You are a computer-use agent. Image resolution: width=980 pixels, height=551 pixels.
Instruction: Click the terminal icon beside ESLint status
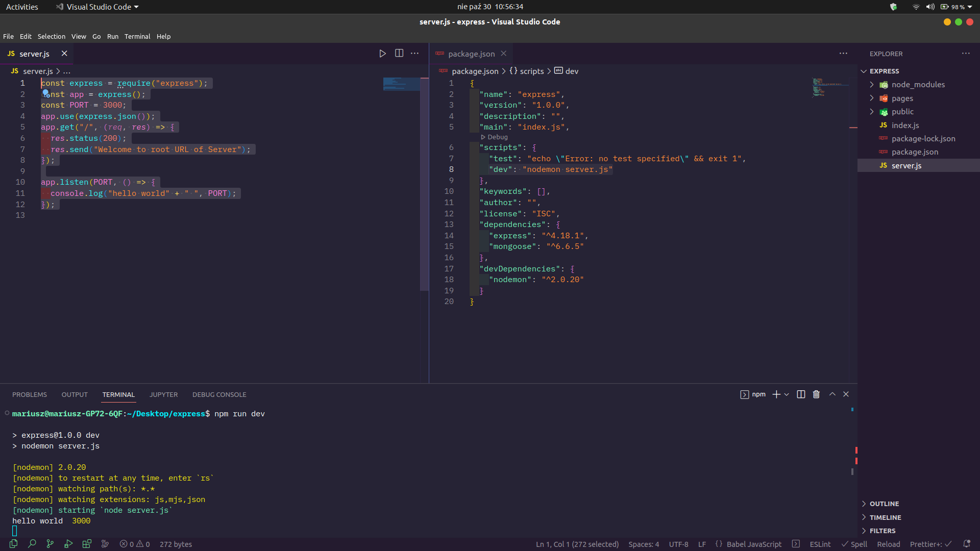coord(796,544)
